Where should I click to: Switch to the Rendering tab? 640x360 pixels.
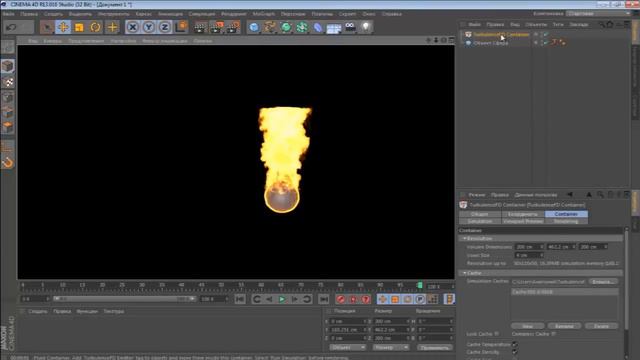click(x=566, y=221)
